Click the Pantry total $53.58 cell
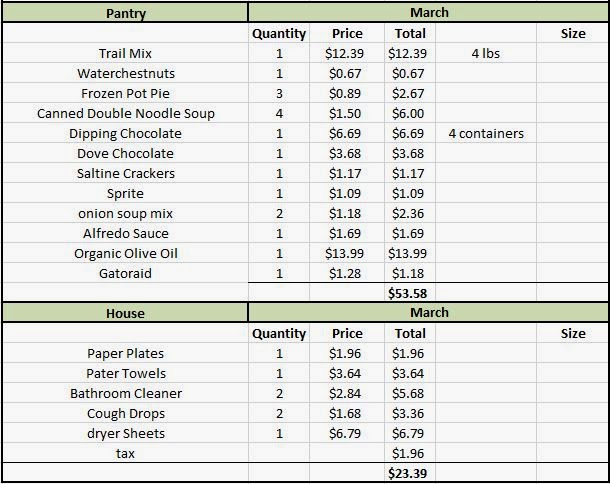 407,293
